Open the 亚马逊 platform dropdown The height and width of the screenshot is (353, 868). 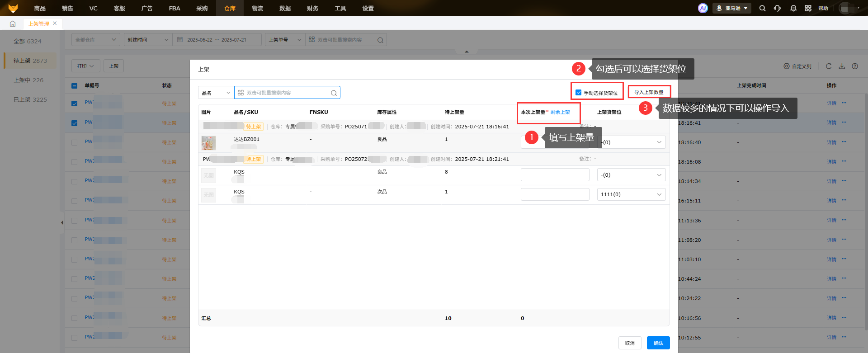732,8
